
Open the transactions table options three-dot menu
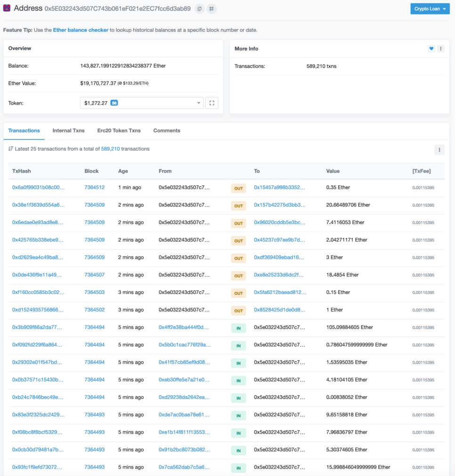439,150
